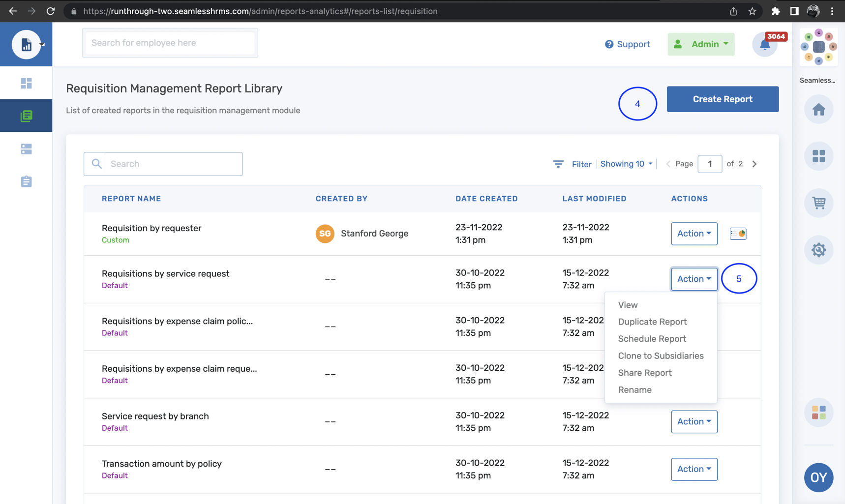The width and height of the screenshot is (845, 504).
Task: Open Action dropdown for Transaction amount by policy
Action: [x=694, y=469]
